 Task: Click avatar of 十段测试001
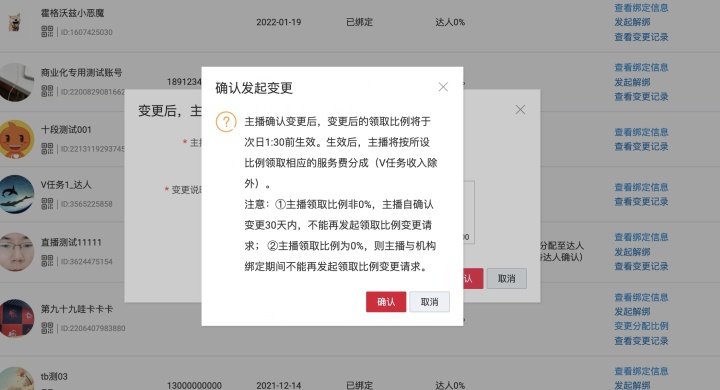click(17, 139)
